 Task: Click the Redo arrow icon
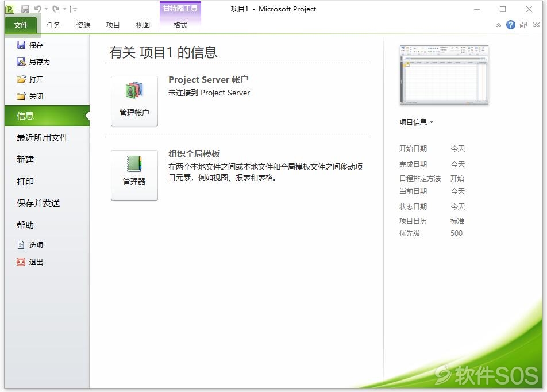(x=56, y=9)
